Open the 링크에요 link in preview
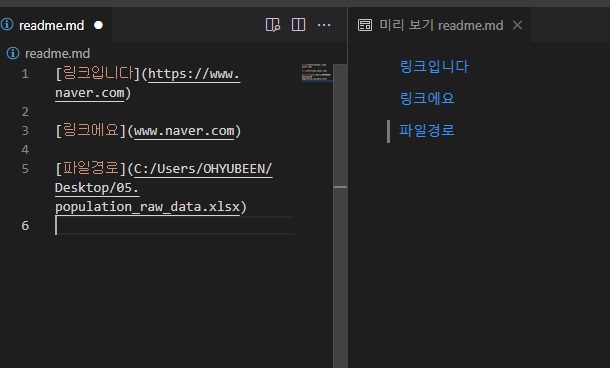This screenshot has width=610, height=368. [427, 98]
